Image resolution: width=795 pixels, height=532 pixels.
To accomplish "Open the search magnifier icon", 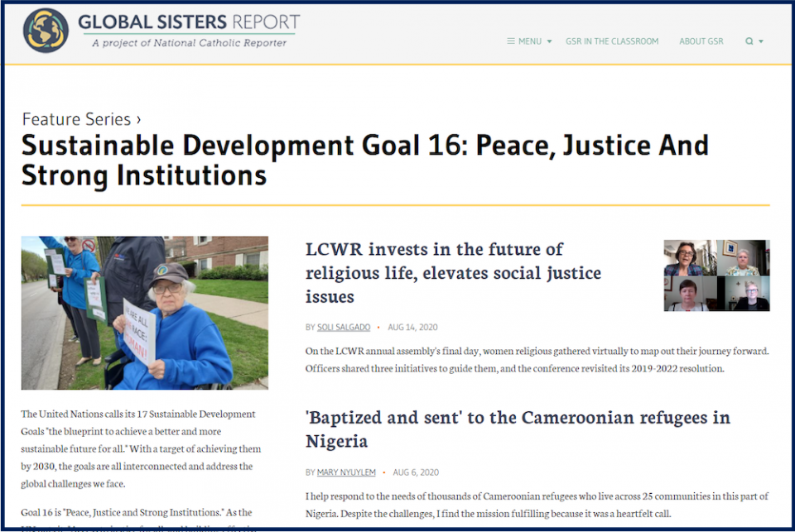I will 749,41.
